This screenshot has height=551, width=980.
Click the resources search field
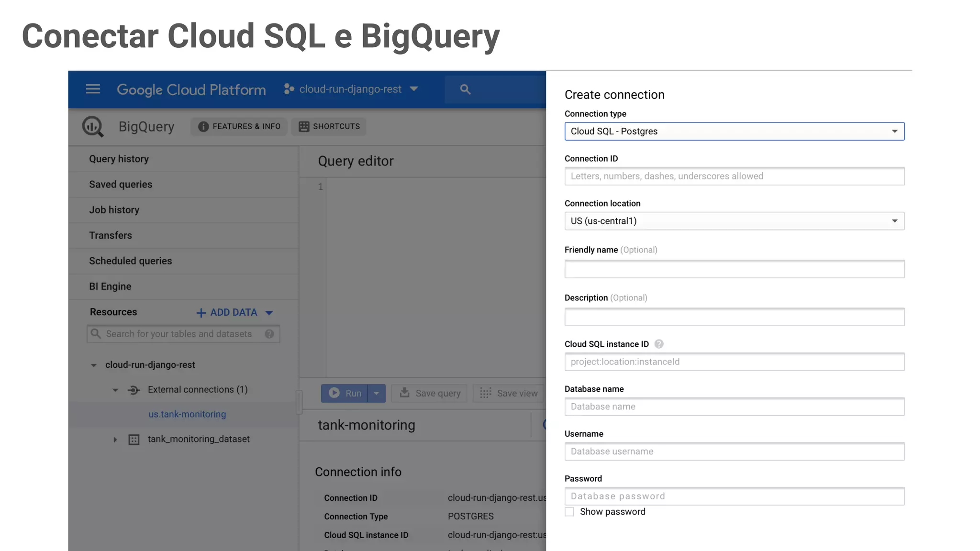(183, 334)
